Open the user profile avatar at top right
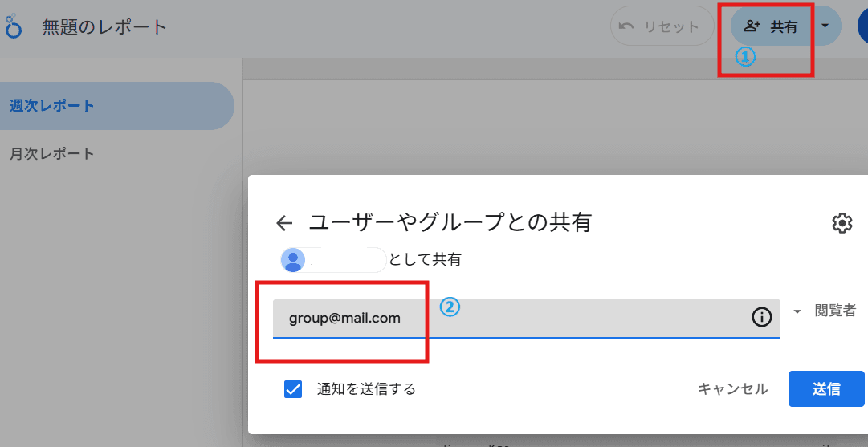 pyautogui.click(x=862, y=26)
